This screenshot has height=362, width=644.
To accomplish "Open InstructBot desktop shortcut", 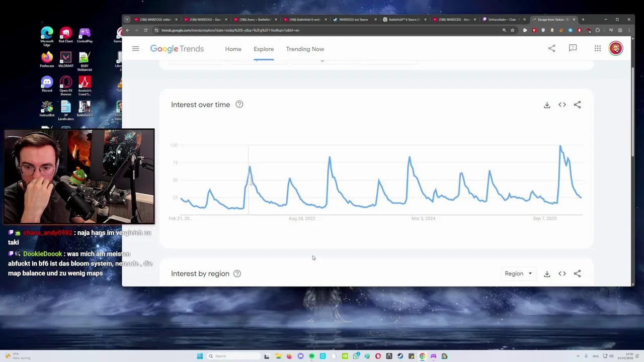I will [x=47, y=109].
